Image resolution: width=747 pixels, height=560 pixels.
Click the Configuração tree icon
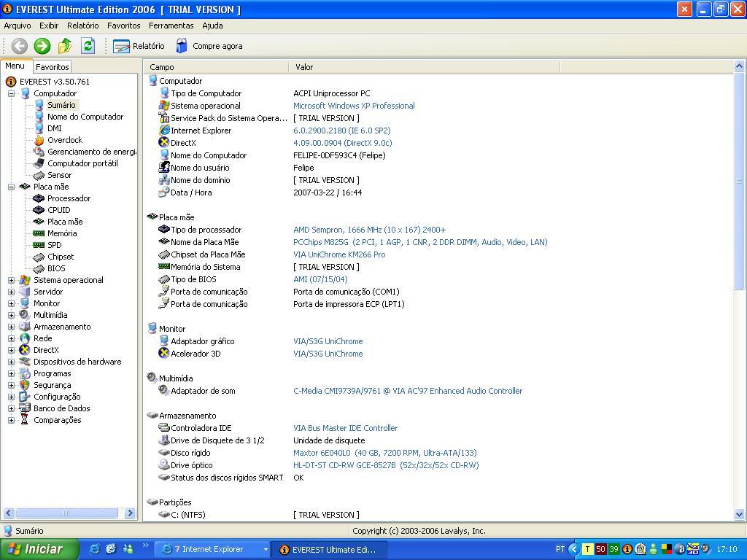click(x=25, y=397)
